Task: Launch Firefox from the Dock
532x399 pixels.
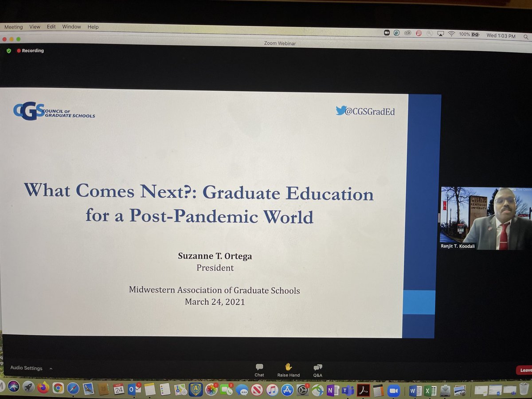Action: tap(43, 388)
